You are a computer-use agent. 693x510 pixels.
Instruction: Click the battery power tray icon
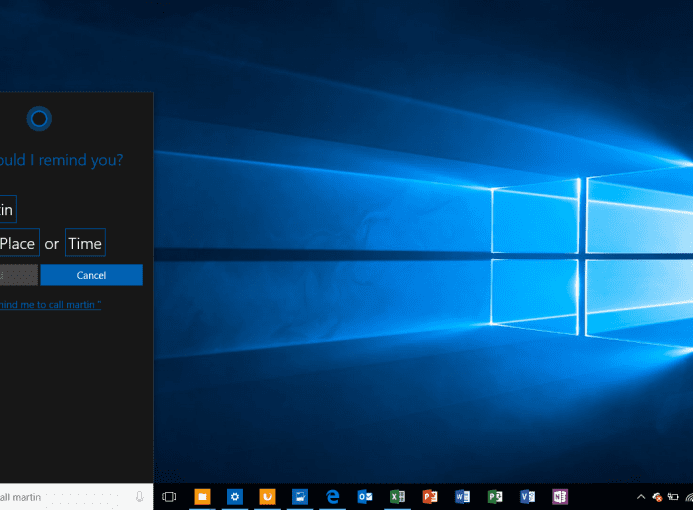pos(673,497)
